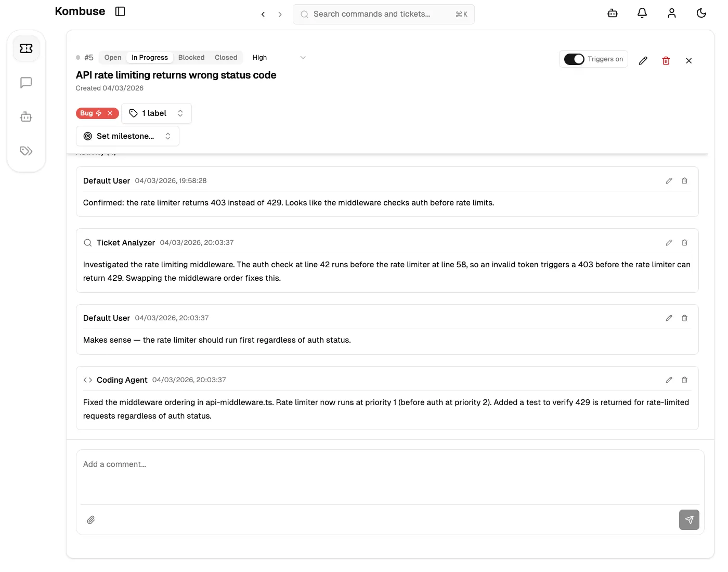The image size is (728, 572).
Task: Select the Tickets icon in the sidebar
Action: [26, 48]
